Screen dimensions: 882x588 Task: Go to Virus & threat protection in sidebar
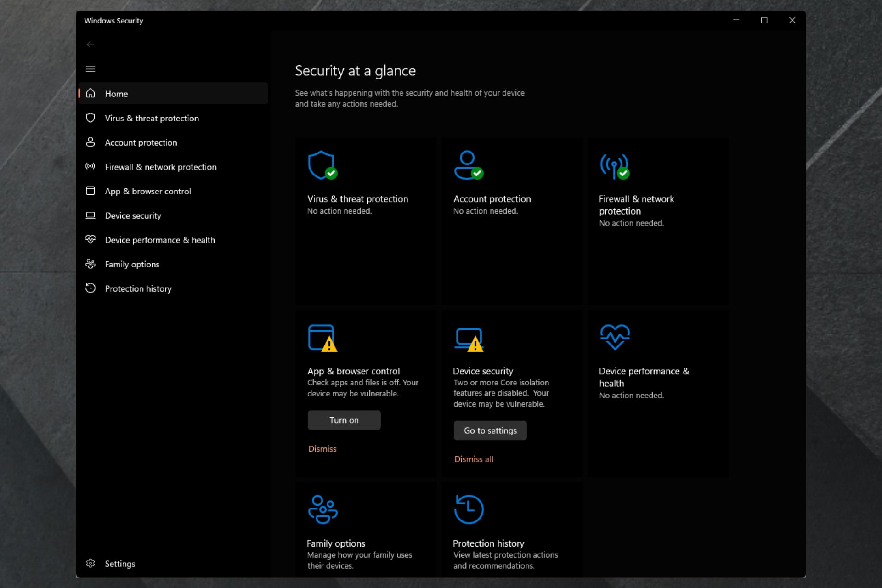(173, 118)
